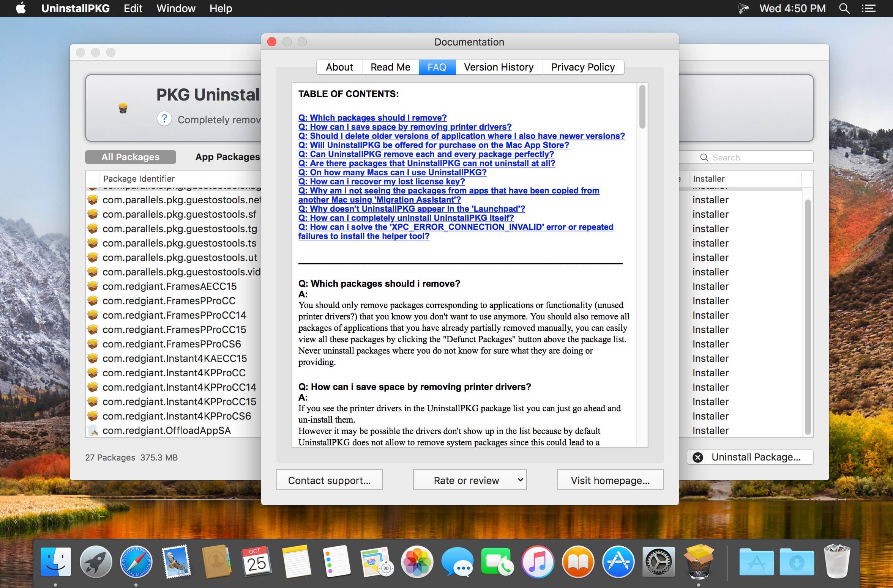Select the All Packages filter toggle
The image size is (893, 588).
[130, 157]
